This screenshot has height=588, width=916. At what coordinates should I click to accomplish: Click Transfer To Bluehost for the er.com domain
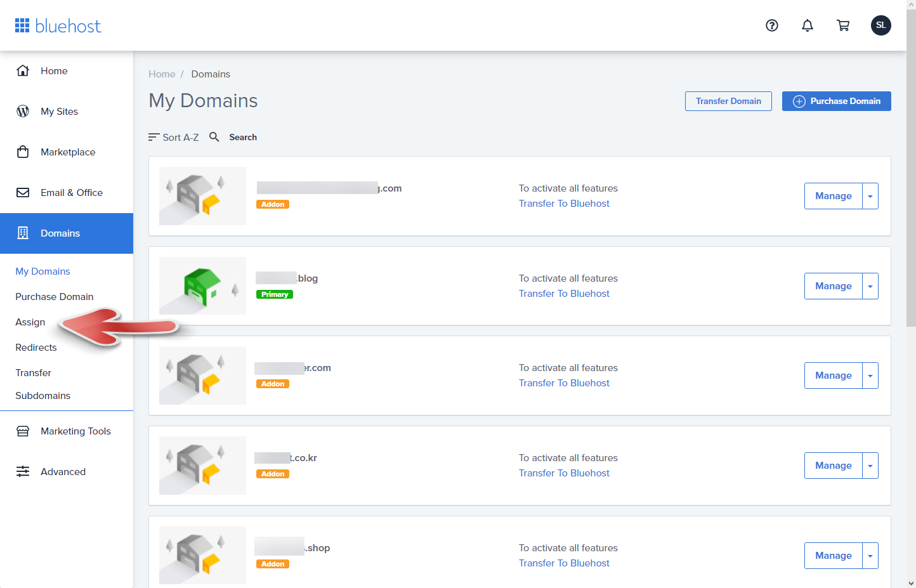coord(564,383)
